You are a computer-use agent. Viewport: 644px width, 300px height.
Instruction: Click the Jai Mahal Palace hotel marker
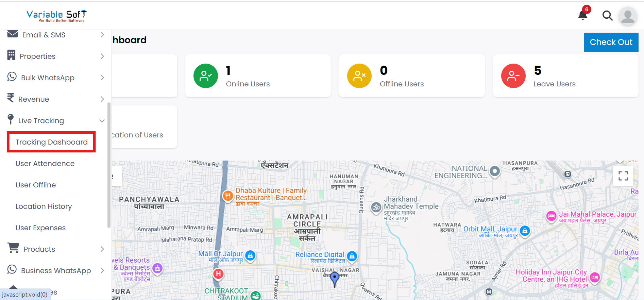(551, 216)
